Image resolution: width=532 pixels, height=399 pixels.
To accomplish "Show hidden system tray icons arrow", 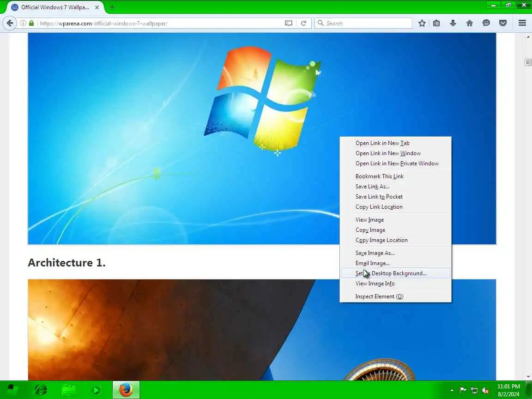I will pyautogui.click(x=452, y=390).
